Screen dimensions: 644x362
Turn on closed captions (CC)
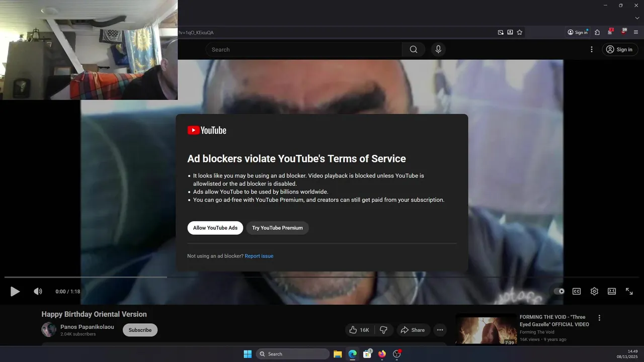click(577, 291)
